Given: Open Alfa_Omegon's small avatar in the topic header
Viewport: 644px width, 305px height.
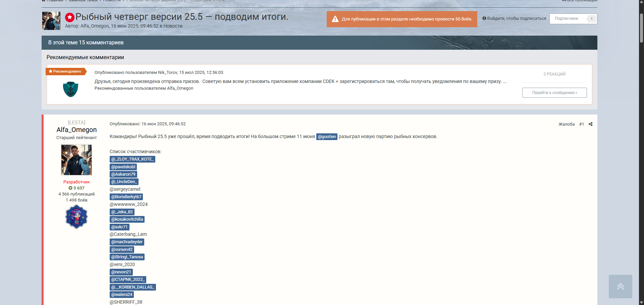Looking at the screenshot, I should (x=51, y=21).
